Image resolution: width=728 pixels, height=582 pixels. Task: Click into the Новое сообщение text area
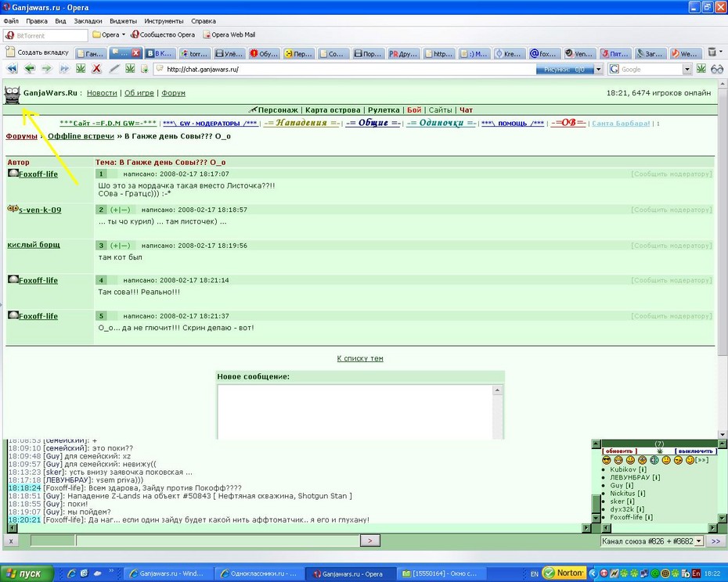click(355, 411)
